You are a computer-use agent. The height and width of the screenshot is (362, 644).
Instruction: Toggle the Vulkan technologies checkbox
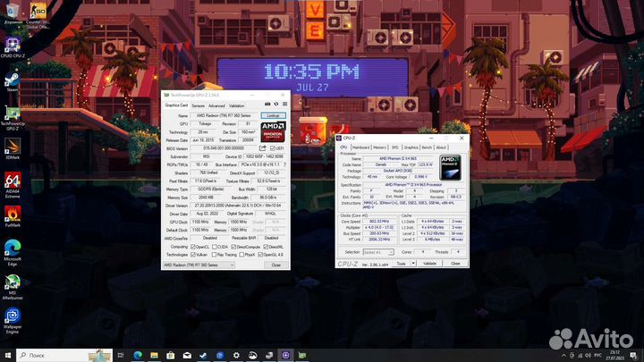point(191,255)
